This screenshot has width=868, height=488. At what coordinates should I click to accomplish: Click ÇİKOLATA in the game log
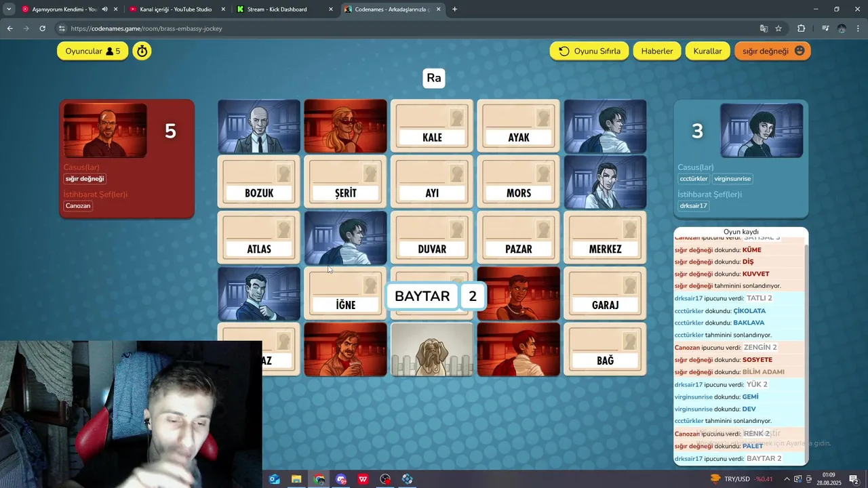pos(749,311)
